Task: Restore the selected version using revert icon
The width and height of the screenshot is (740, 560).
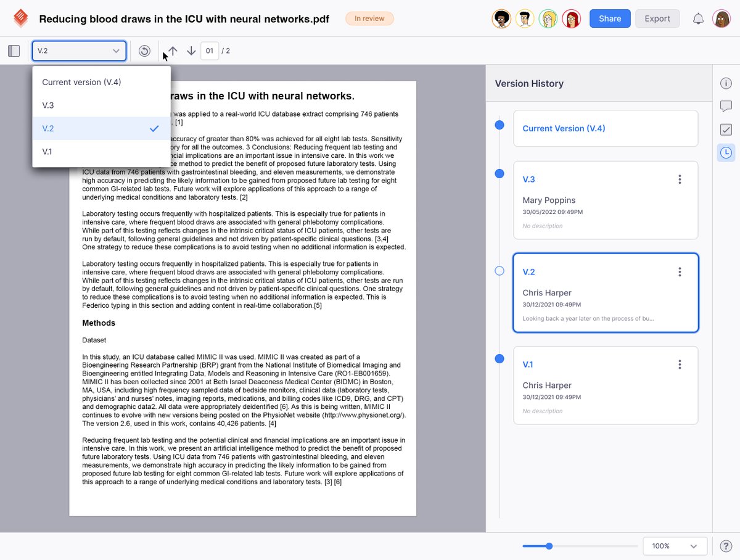Action: pyautogui.click(x=144, y=51)
